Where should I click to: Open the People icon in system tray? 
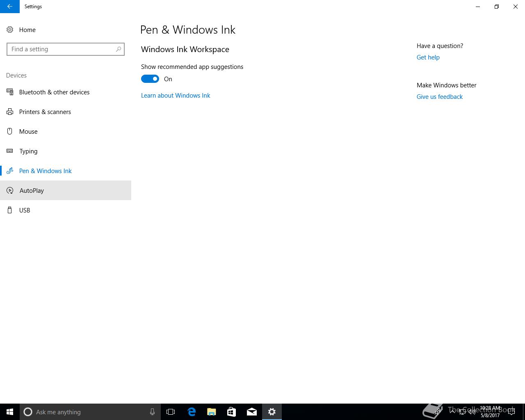tap(438, 412)
